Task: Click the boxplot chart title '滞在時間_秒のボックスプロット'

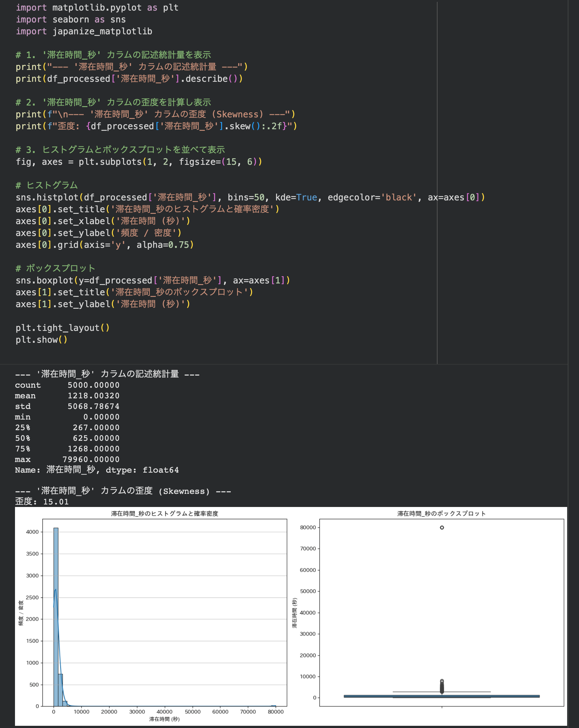Action: pyautogui.click(x=442, y=514)
